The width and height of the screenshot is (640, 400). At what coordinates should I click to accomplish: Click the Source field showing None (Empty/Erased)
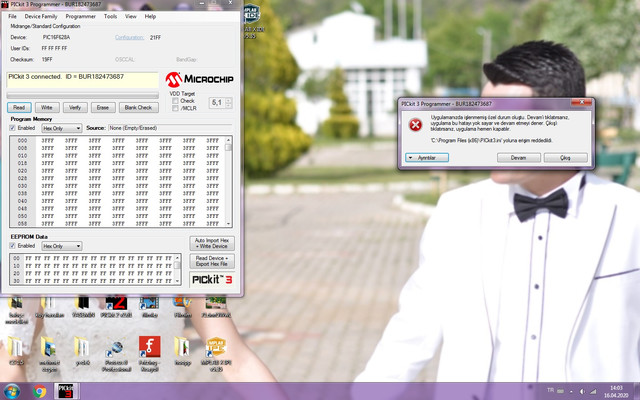click(x=170, y=128)
